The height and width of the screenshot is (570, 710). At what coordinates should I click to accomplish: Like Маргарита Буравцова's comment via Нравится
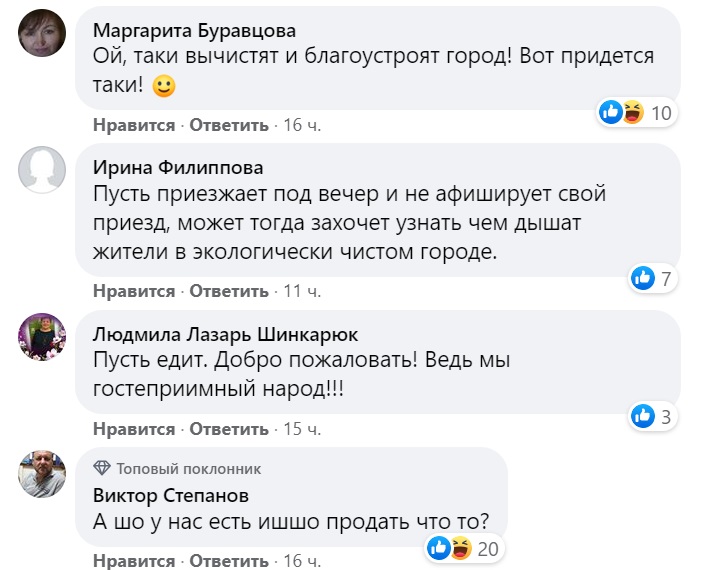[x=134, y=125]
